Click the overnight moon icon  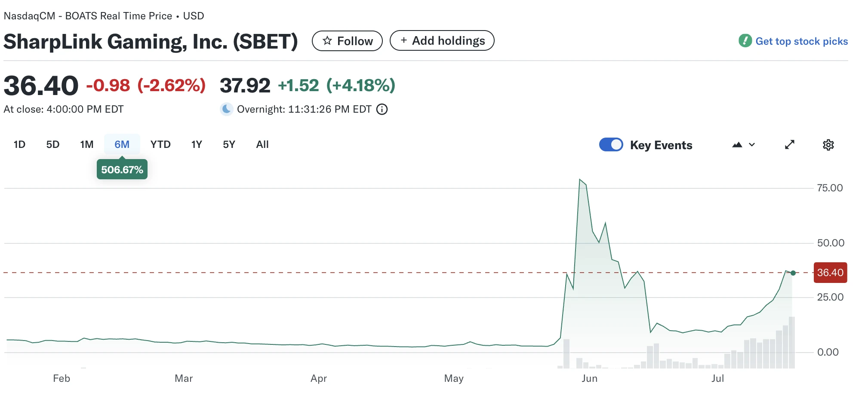pos(226,109)
